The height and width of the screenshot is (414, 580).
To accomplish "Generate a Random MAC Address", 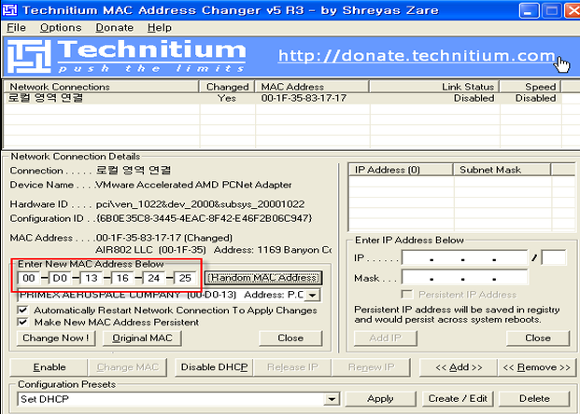I will coord(263,278).
